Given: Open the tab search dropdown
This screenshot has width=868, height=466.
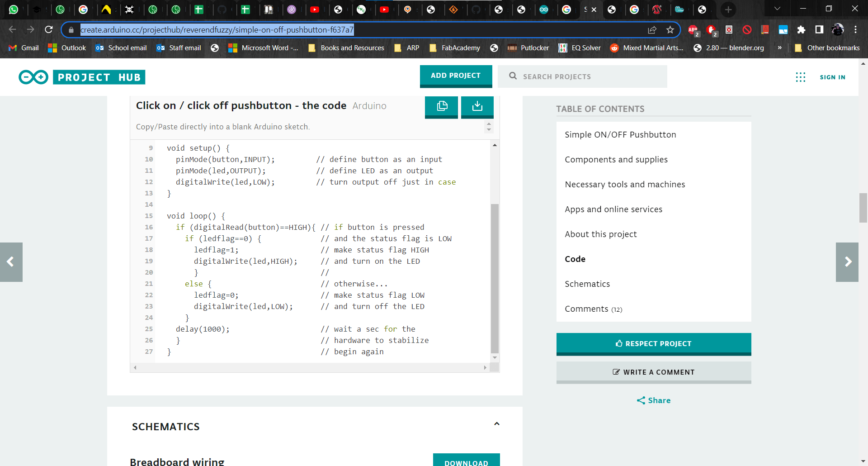Looking at the screenshot, I should click(x=777, y=9).
